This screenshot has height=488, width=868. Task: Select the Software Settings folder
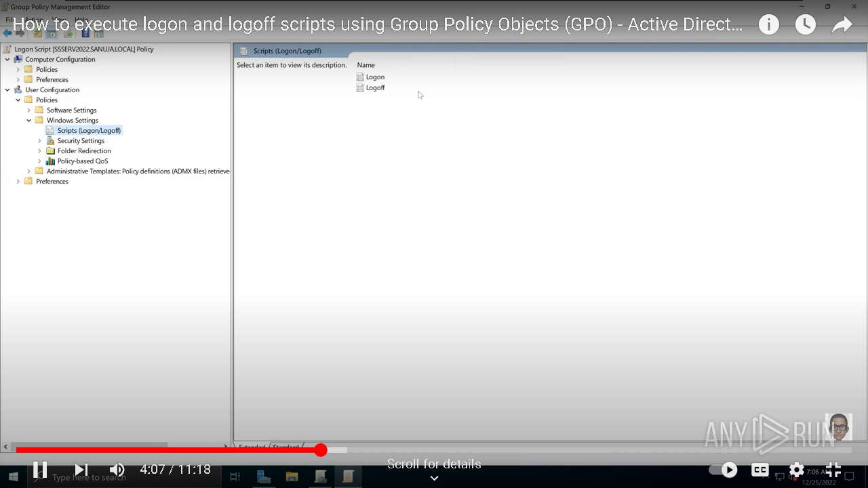point(71,110)
